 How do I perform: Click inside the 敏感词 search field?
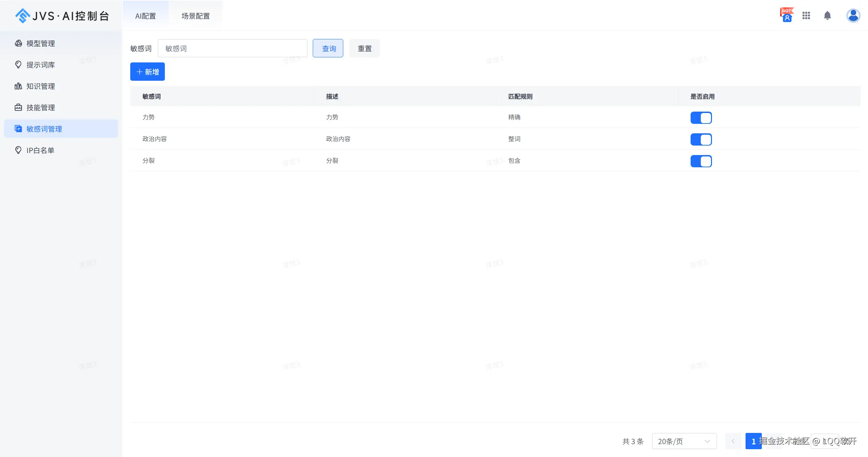(232, 48)
